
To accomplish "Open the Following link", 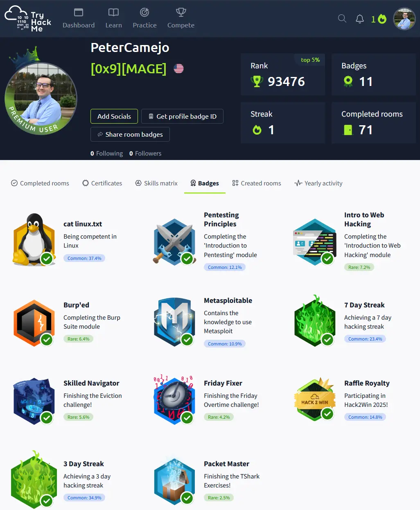I will point(106,153).
